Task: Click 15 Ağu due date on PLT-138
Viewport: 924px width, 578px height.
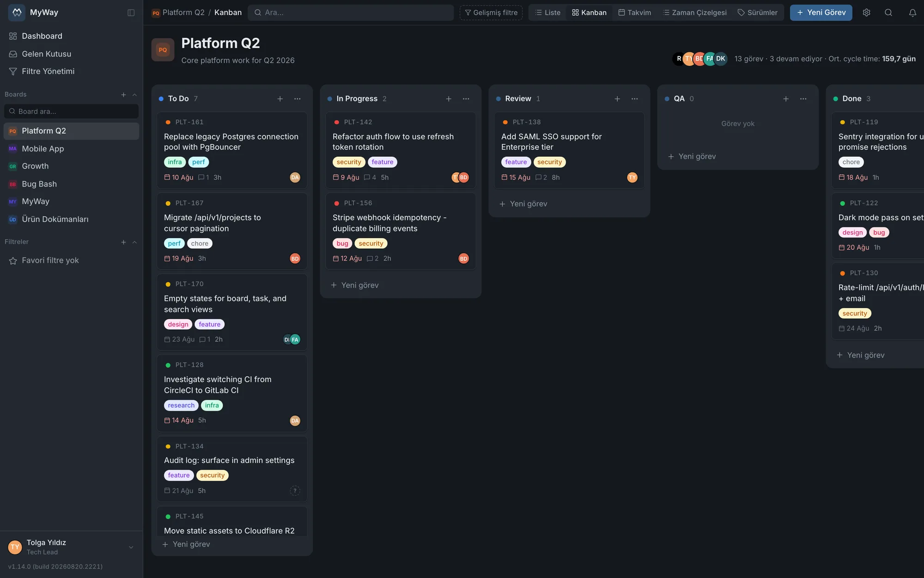Action: click(x=516, y=178)
